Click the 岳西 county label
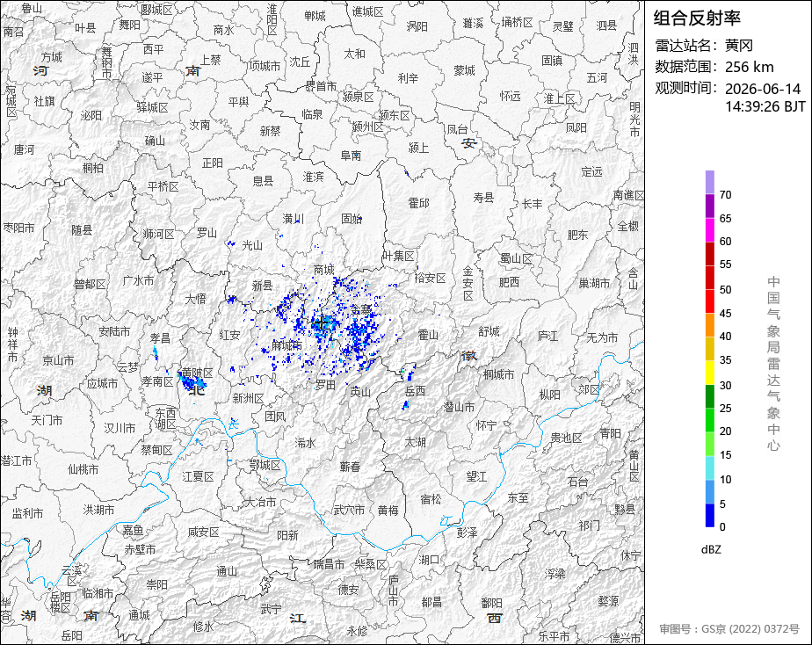The image size is (812, 645). 415,391
